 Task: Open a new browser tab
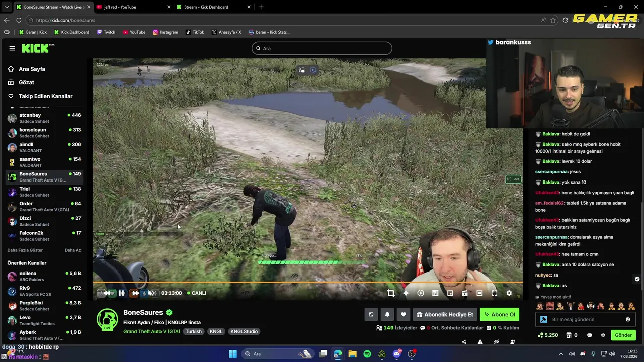[261, 7]
